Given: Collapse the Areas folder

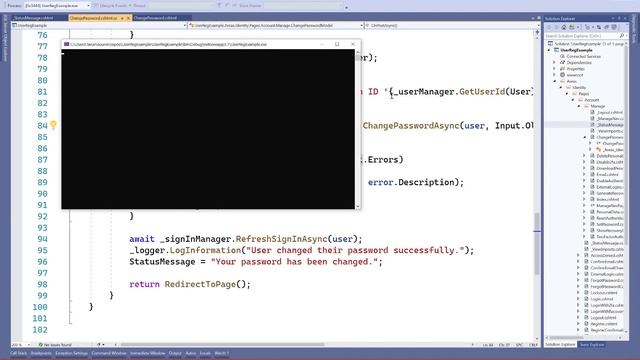Looking at the screenshot, I should (554, 81).
